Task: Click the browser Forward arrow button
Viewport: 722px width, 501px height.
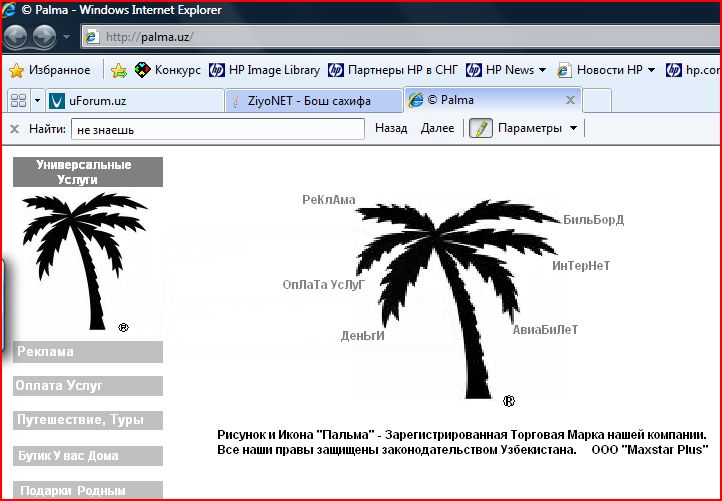Action: [45, 38]
